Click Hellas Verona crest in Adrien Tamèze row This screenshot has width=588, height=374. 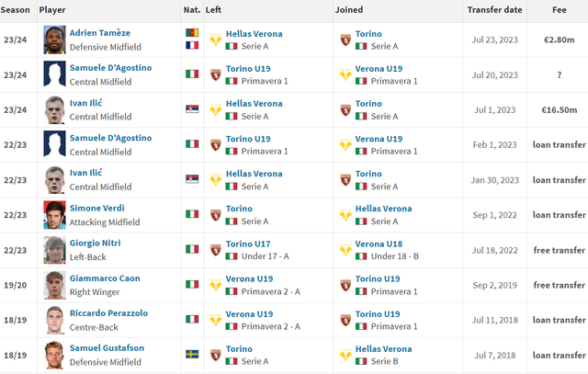pyautogui.click(x=216, y=40)
